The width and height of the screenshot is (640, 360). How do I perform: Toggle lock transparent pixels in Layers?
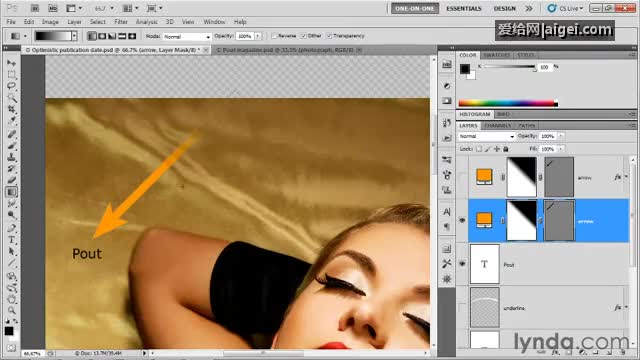pyautogui.click(x=479, y=149)
